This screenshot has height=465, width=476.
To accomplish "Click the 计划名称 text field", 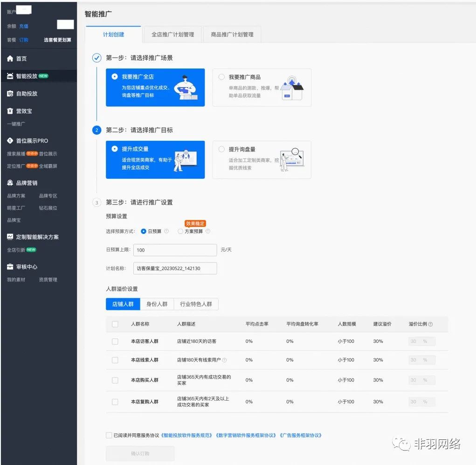I will pyautogui.click(x=175, y=268).
